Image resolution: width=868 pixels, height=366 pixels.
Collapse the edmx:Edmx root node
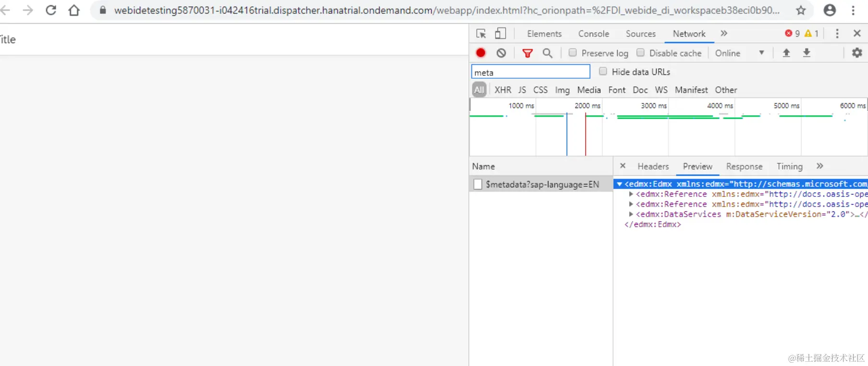coord(620,184)
